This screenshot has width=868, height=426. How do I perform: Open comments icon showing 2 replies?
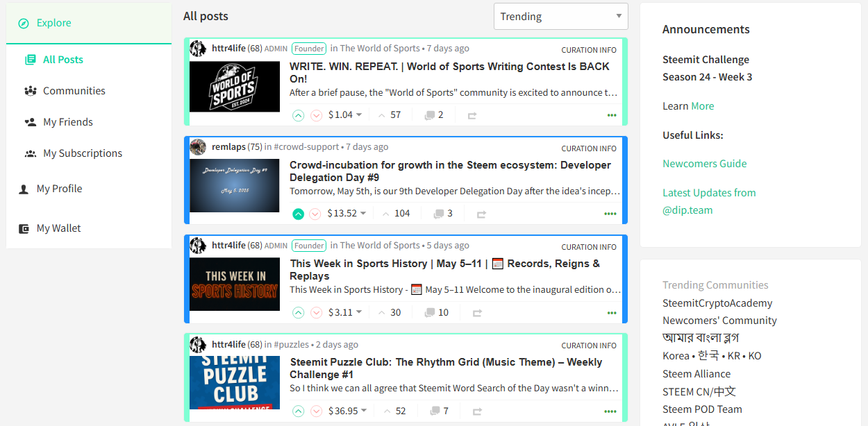click(434, 115)
